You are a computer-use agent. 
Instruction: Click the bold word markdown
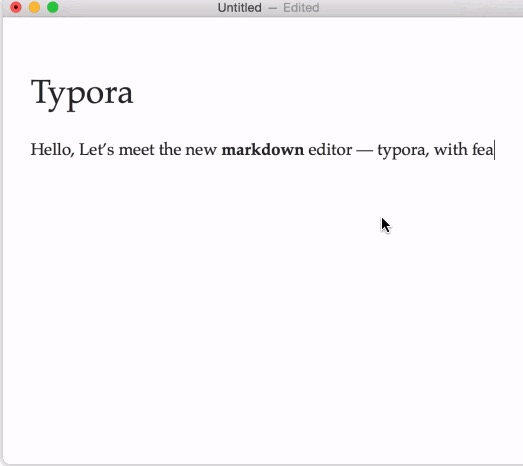coord(263,149)
